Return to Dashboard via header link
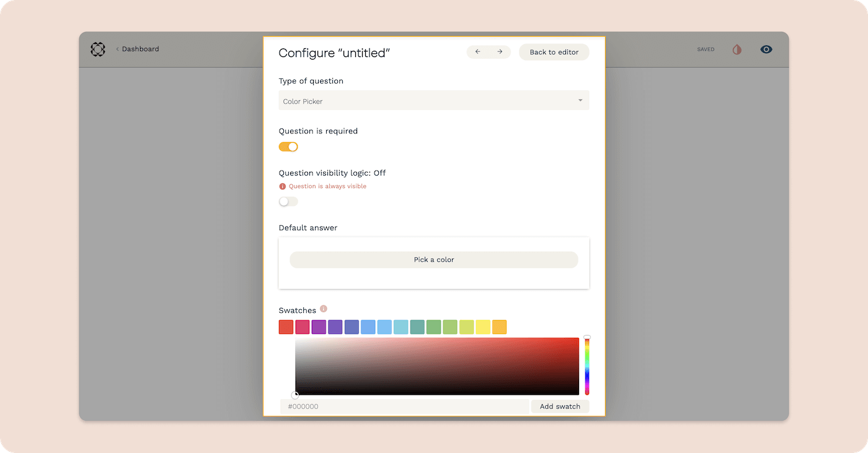 (140, 49)
